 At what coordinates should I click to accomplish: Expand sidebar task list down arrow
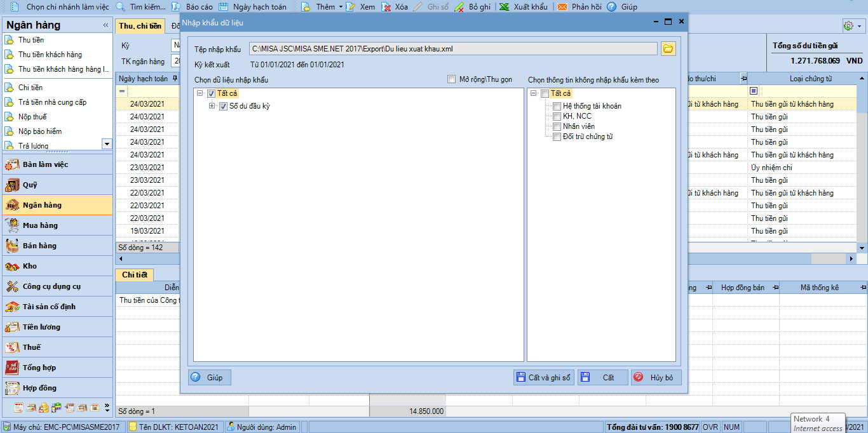(107, 144)
